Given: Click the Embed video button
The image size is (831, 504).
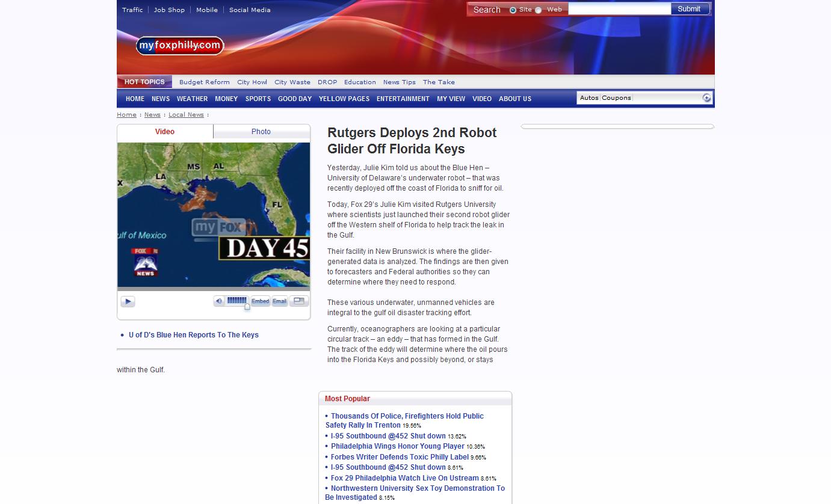Looking at the screenshot, I should [260, 301].
